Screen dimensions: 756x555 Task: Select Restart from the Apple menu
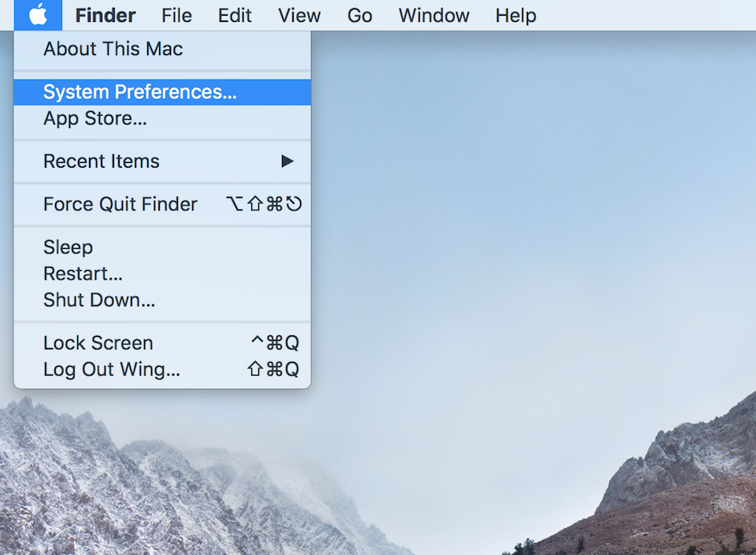pos(83,273)
